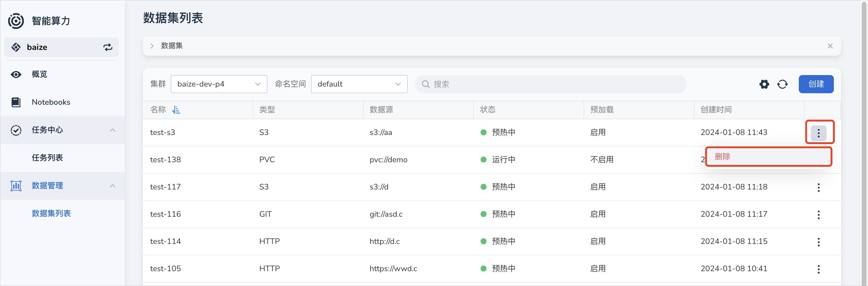Image resolution: width=868 pixels, height=286 pixels.
Task: Open Notebooks in sidebar
Action: (51, 102)
